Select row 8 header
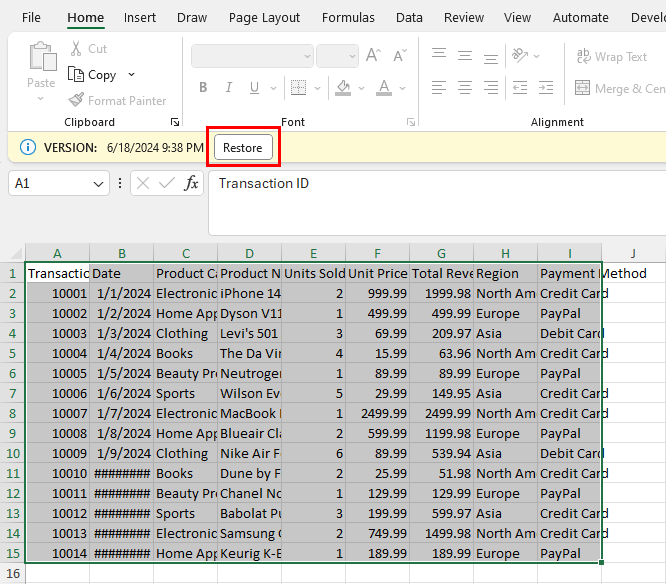The height and width of the screenshot is (584, 666). pyautogui.click(x=12, y=413)
